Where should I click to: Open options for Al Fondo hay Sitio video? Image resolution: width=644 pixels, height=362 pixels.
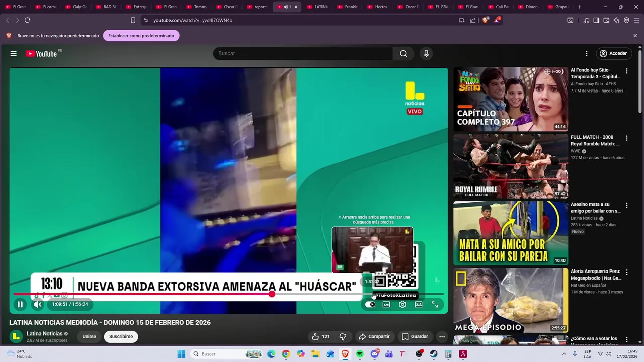point(627,71)
